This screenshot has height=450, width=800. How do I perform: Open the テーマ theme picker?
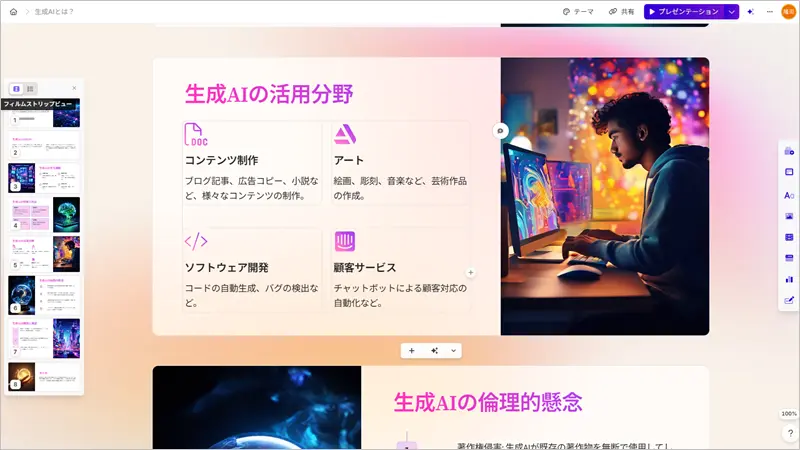click(578, 12)
